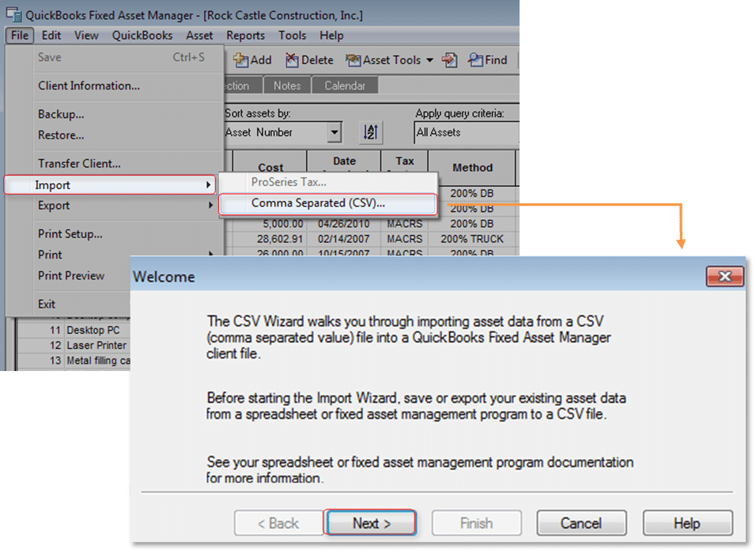
Task: Choose Comma Separated (CSV)... from Import submenu
Action: coord(328,203)
